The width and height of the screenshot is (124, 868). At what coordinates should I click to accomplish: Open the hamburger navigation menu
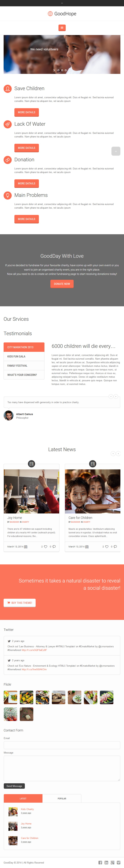click(x=62, y=28)
